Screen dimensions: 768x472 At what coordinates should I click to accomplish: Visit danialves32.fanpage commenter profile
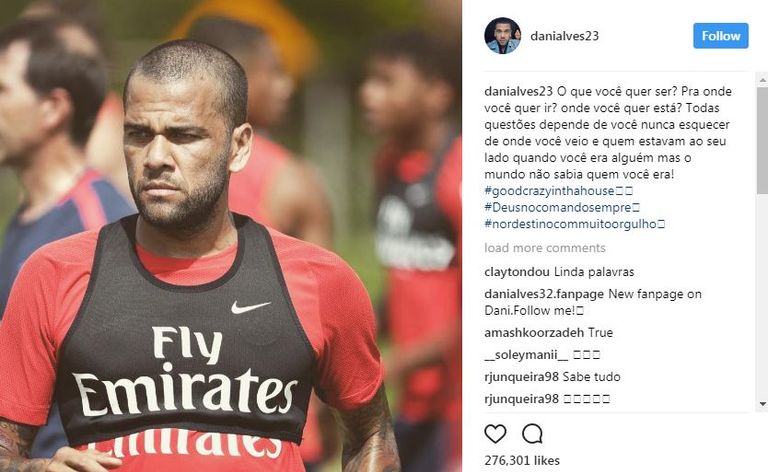click(544, 294)
